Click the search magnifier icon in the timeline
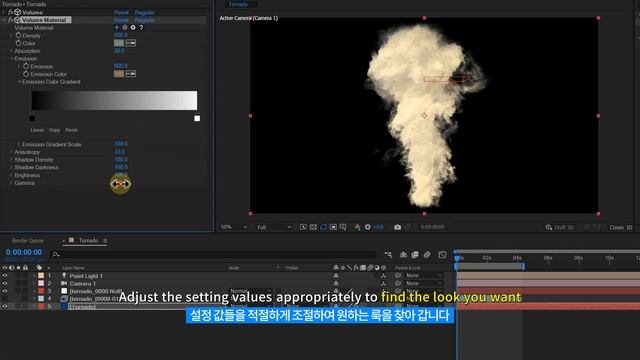640x360 pixels. (x=56, y=255)
